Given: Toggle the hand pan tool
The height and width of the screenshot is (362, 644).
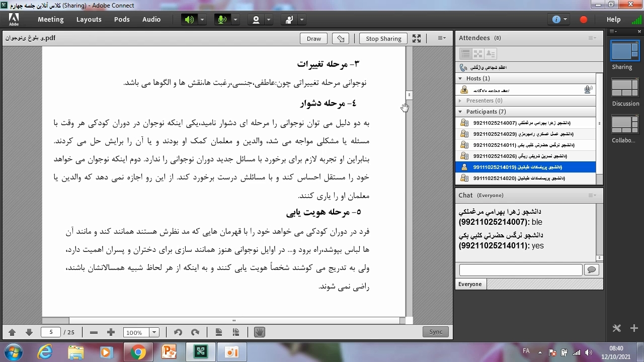Looking at the screenshot, I should [x=259, y=332].
